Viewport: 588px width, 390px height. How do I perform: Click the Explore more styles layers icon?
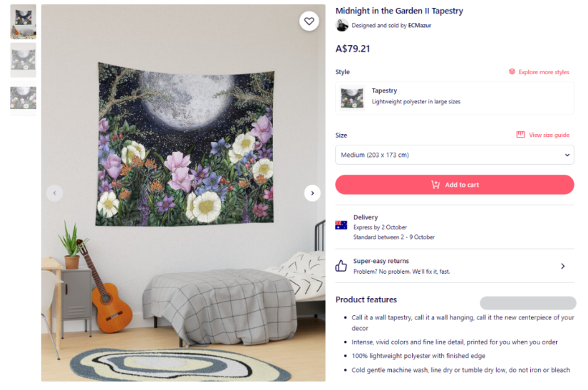coord(512,71)
